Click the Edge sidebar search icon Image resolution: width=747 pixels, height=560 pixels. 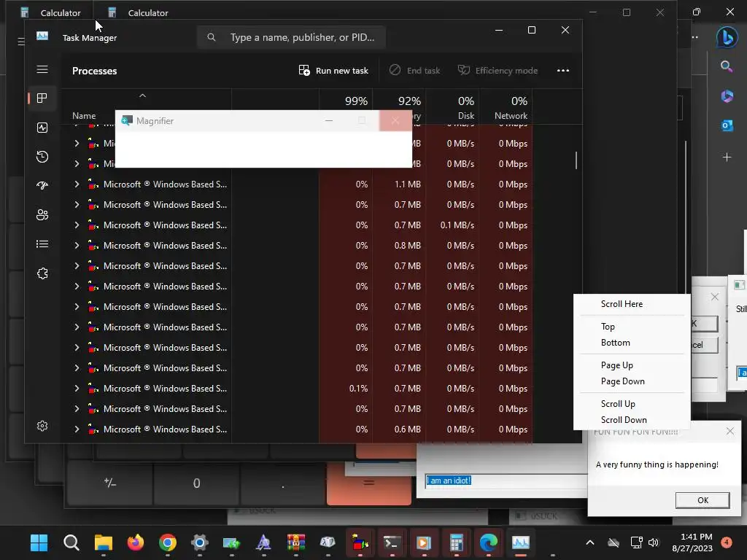pyautogui.click(x=727, y=66)
